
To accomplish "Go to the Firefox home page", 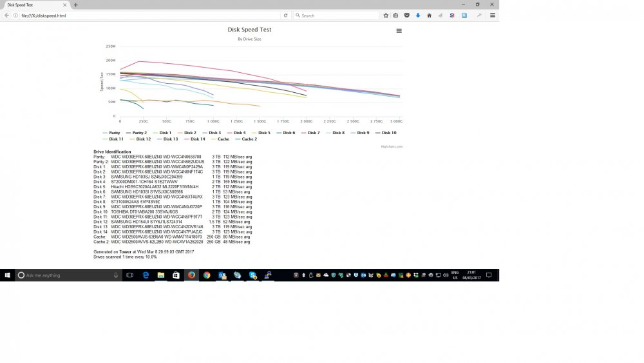I will pyautogui.click(x=429, y=15).
